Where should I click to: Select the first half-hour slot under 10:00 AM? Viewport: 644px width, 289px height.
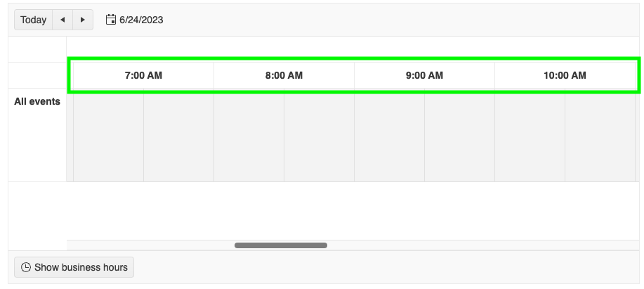click(530, 137)
